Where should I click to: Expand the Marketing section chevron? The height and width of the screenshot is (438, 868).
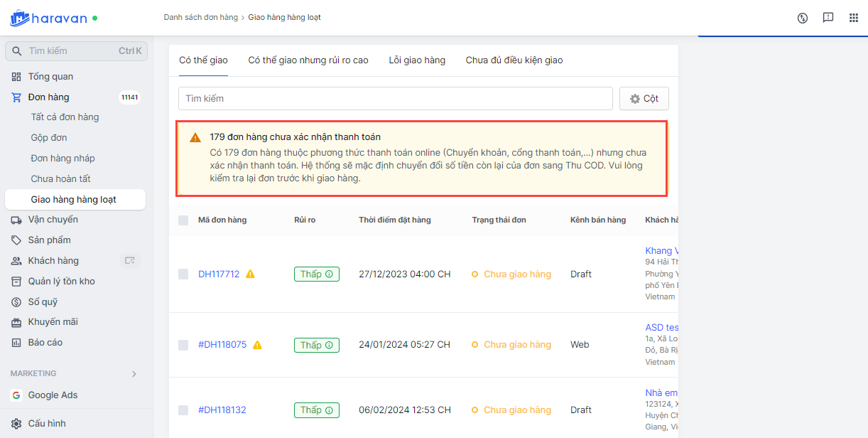pos(134,374)
